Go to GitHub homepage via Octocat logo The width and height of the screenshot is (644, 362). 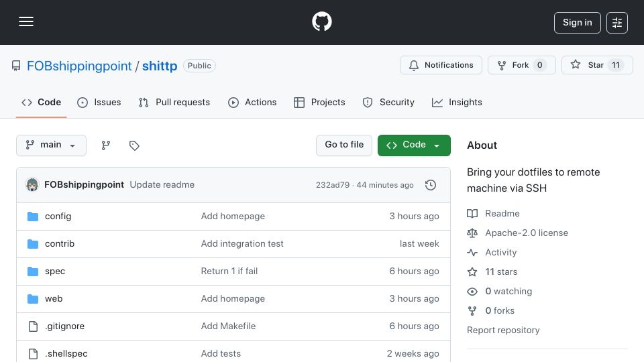pyautogui.click(x=321, y=21)
